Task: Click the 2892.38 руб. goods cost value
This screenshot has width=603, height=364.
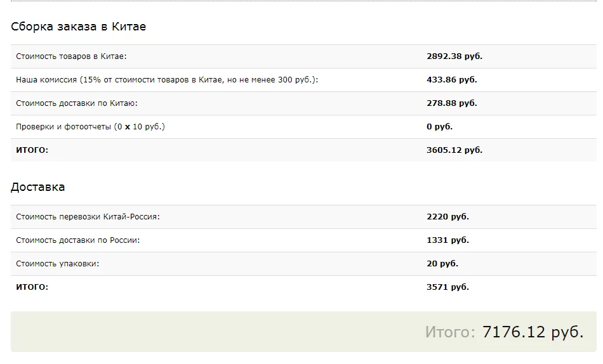Action: click(454, 56)
